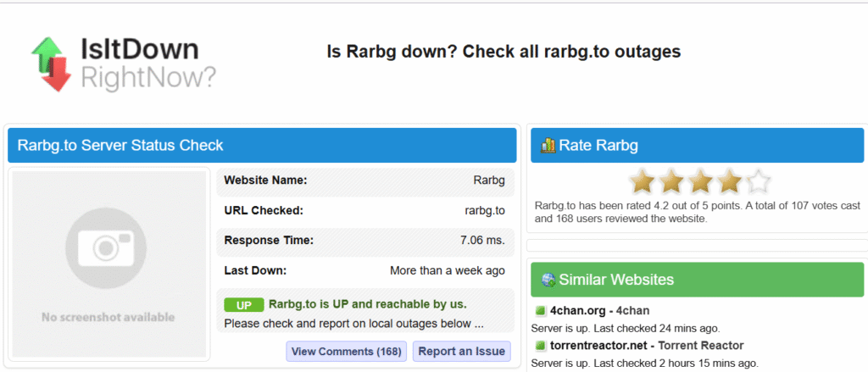Viewport: 868px width, 372px height.
Task: Click the 'Response Time:' label
Action: pyautogui.click(x=269, y=241)
